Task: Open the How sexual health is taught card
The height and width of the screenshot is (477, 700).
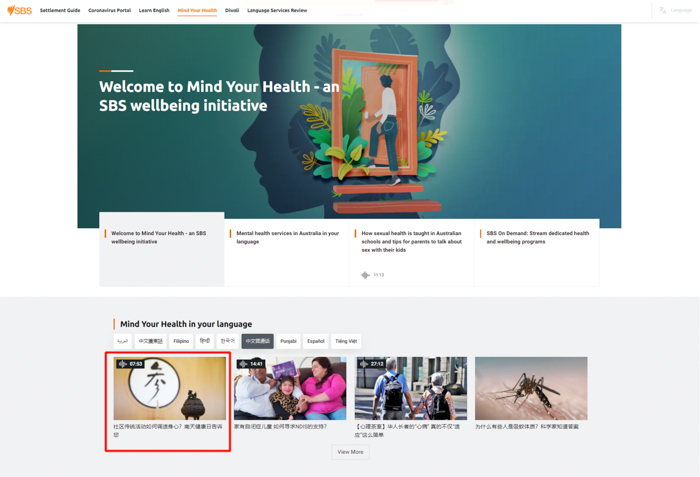Action: [412, 252]
